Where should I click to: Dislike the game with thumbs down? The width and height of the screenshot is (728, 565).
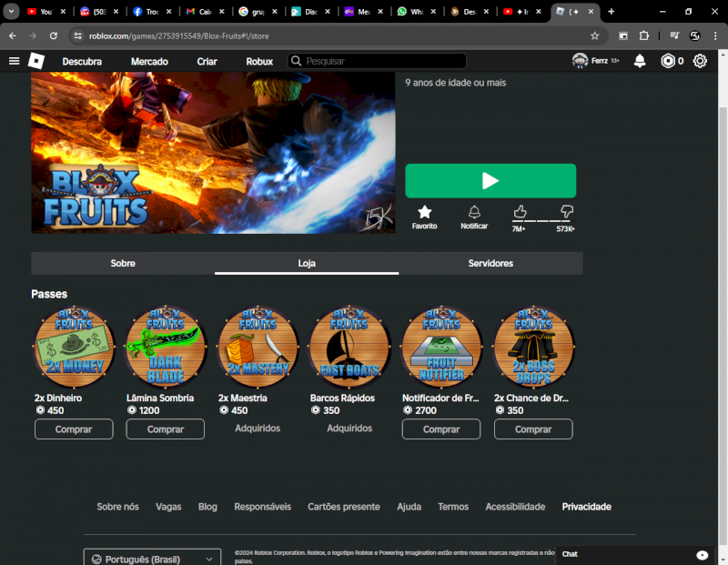coord(566,212)
